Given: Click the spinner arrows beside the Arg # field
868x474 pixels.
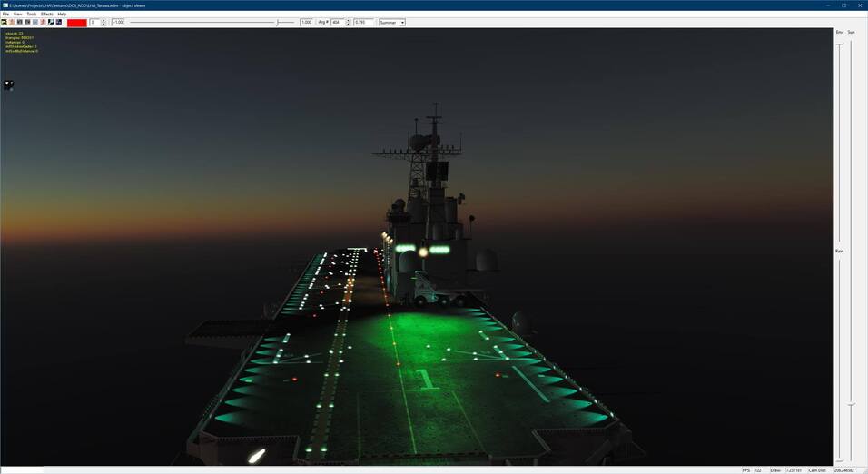Looking at the screenshot, I should (x=349, y=22).
